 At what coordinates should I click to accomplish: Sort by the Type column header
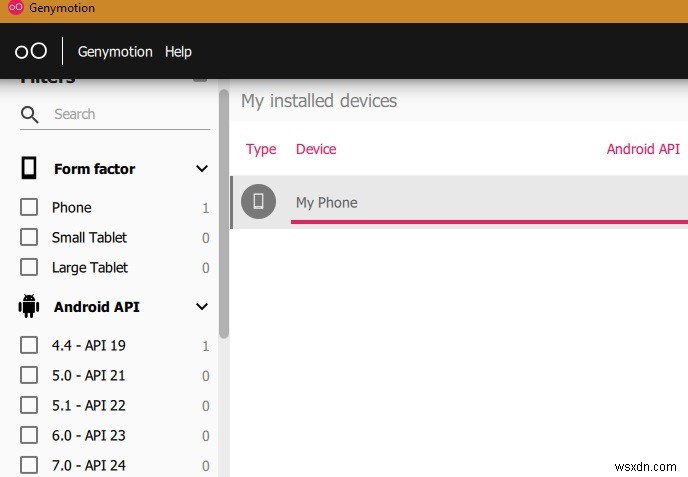[x=261, y=149]
